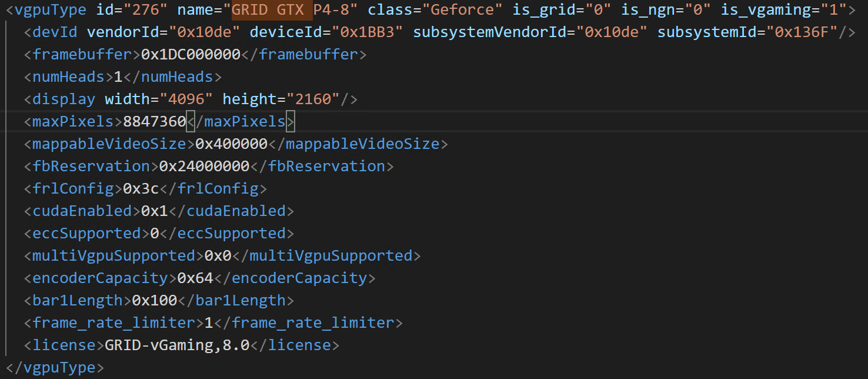
Task: Click the numHeads value 1
Action: click(x=118, y=77)
